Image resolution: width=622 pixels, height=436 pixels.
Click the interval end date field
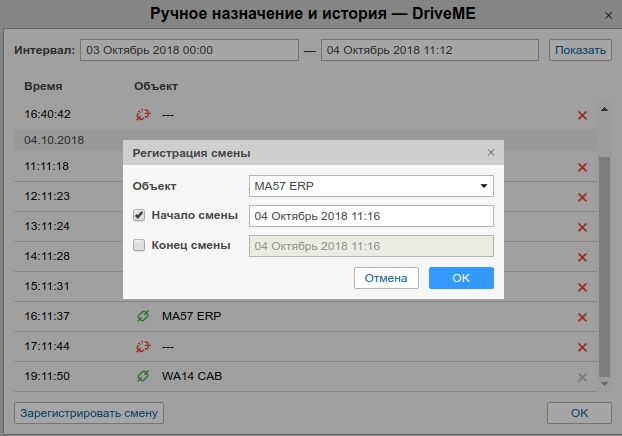(431, 50)
